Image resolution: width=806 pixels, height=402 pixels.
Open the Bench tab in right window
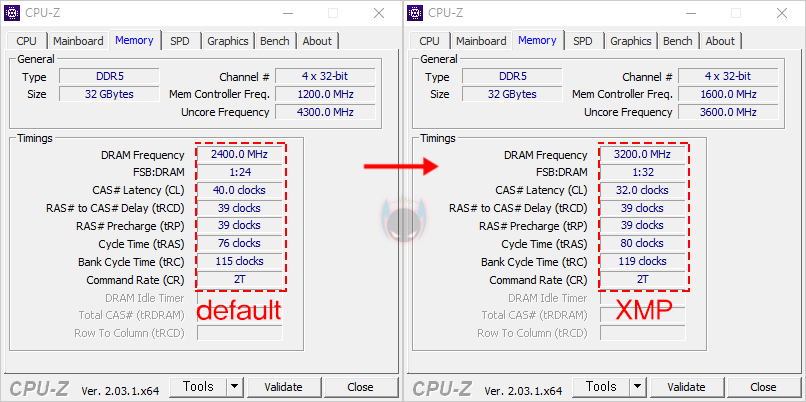(x=677, y=41)
